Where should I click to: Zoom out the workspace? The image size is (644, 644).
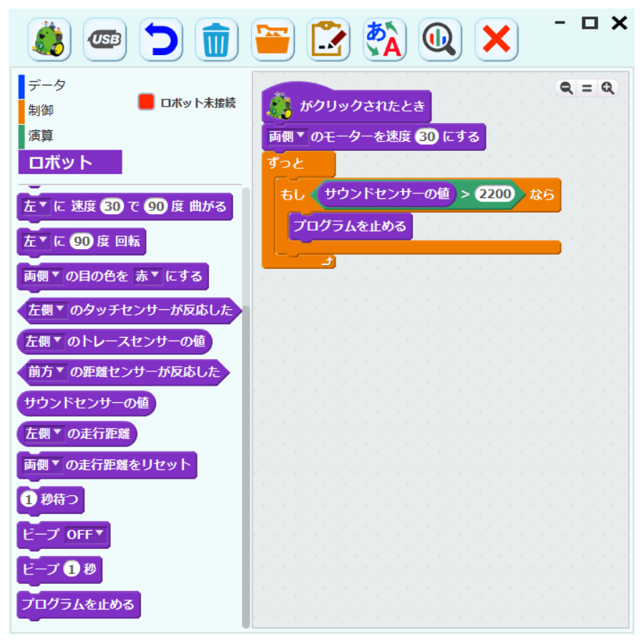(x=567, y=88)
